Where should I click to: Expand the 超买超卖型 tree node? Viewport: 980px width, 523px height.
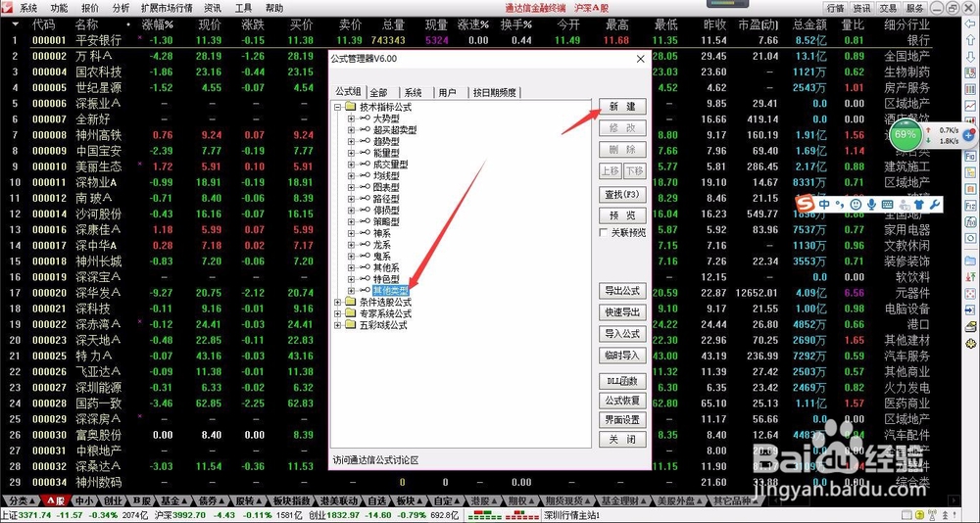click(351, 130)
